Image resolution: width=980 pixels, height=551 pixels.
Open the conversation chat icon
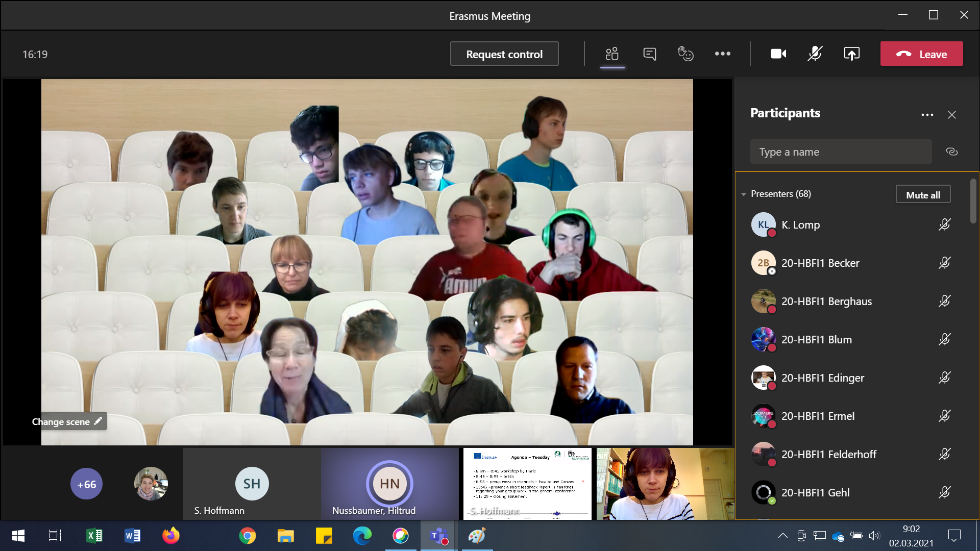tap(649, 54)
